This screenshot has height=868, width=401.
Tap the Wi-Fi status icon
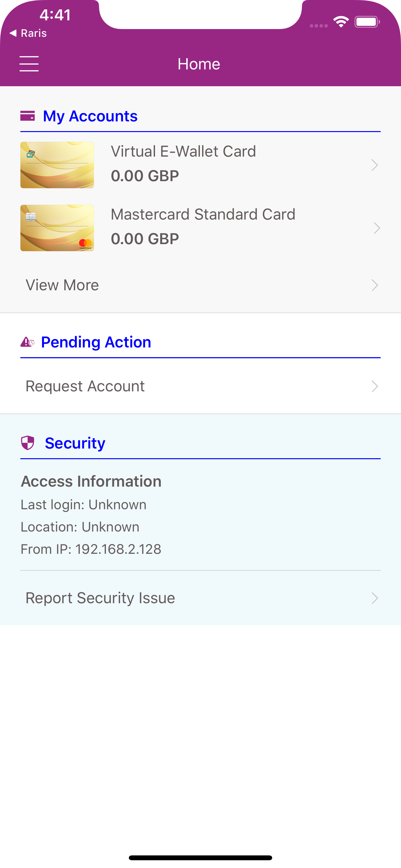(x=341, y=22)
